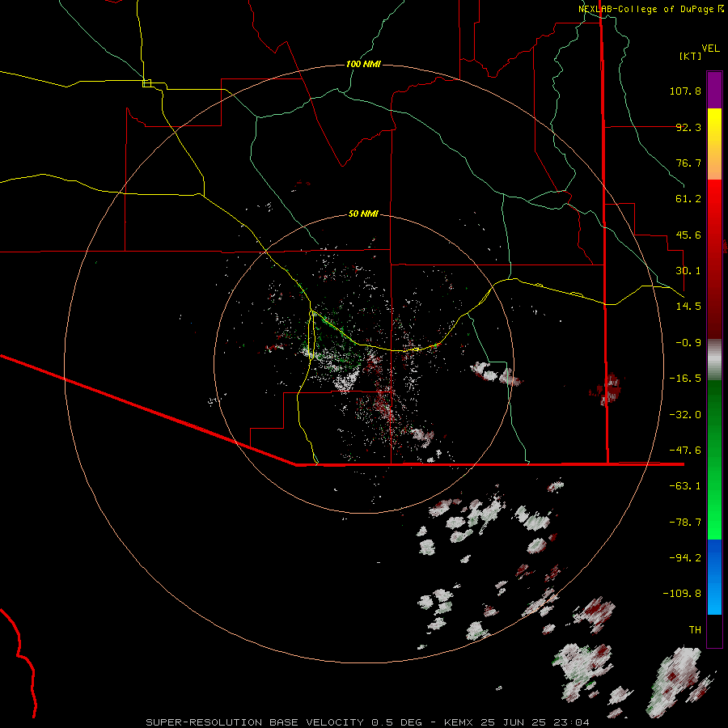Click the 14.5 legend value
The image size is (728, 728).
(x=688, y=307)
